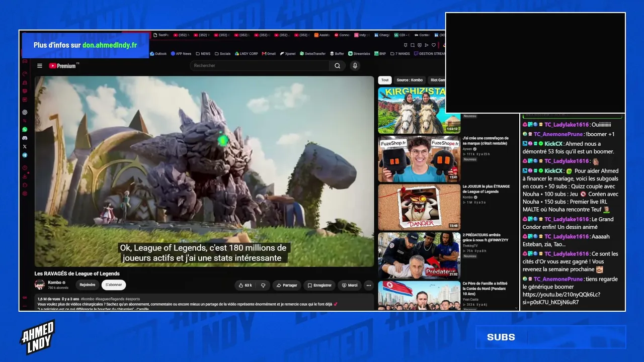This screenshot has width=644, height=362.
Task: Click the Rejoindre channel membership button
Action: 87,285
